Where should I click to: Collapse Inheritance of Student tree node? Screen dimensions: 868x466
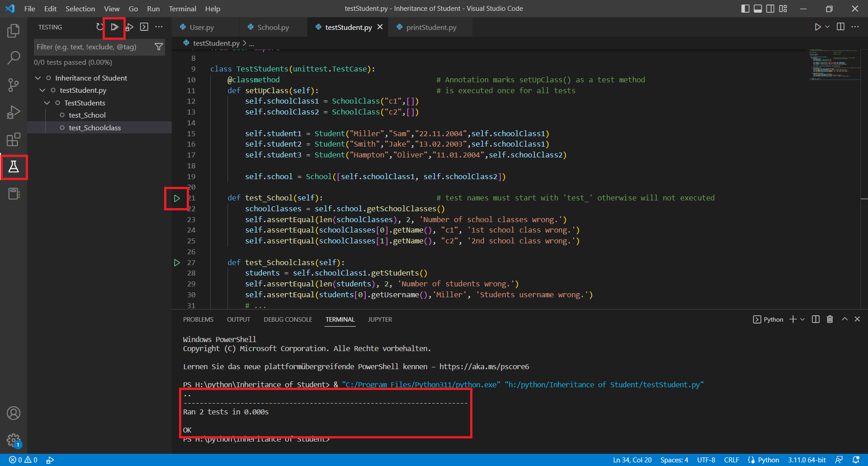coord(38,78)
